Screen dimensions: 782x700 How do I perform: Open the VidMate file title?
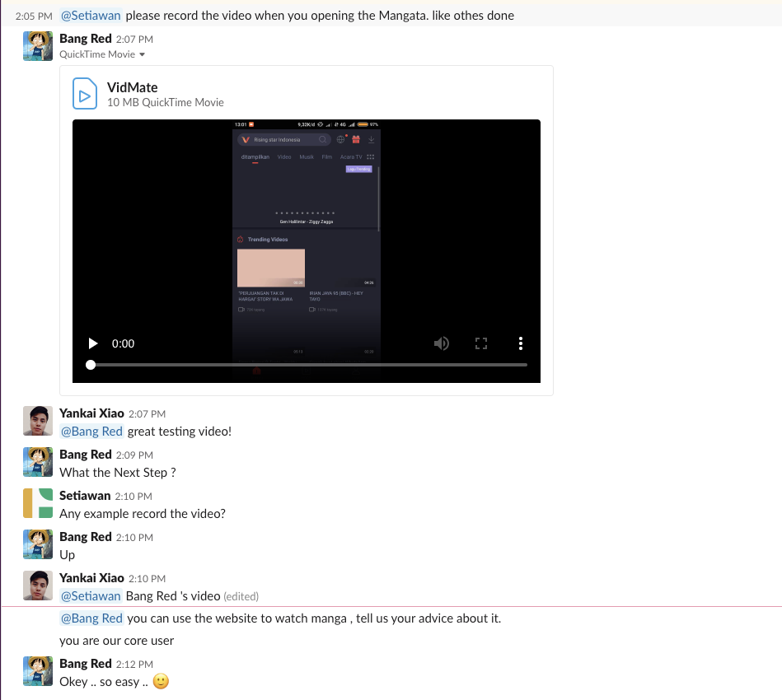point(132,87)
